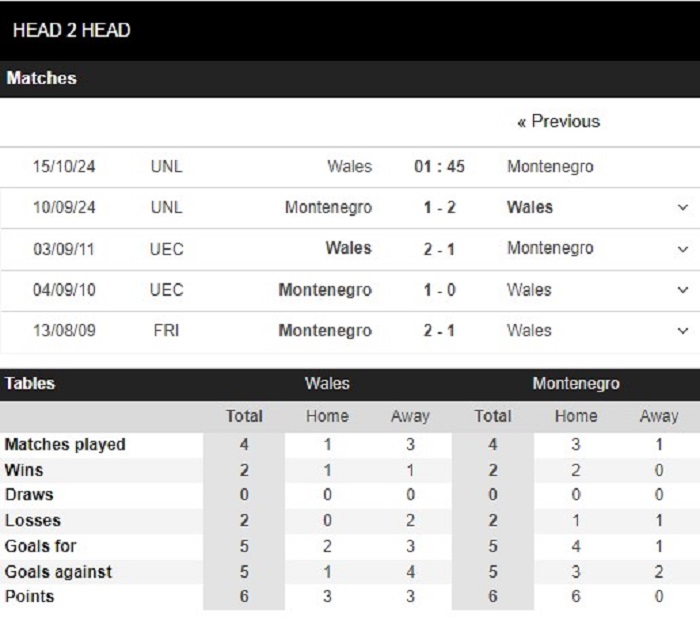
Task: Click the Wales column header in Tables
Action: (x=327, y=384)
